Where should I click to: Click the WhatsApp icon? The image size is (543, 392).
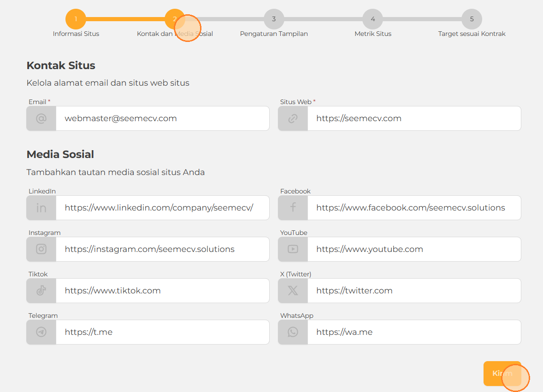point(293,332)
